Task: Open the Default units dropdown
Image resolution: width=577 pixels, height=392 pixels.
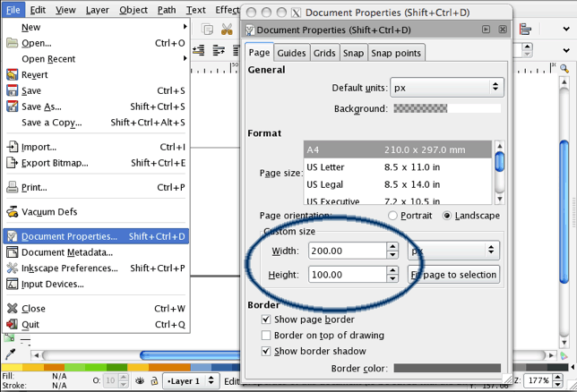Action: [447, 88]
